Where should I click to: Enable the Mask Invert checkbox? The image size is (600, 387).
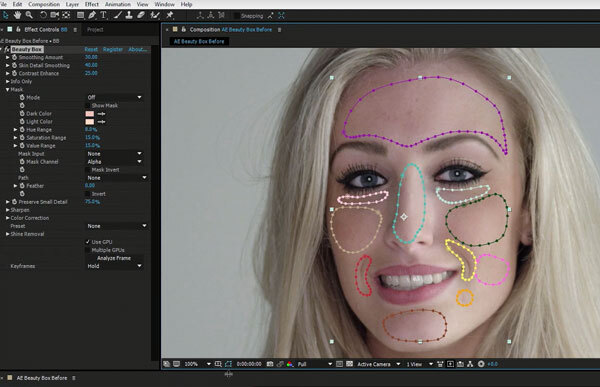click(x=88, y=170)
